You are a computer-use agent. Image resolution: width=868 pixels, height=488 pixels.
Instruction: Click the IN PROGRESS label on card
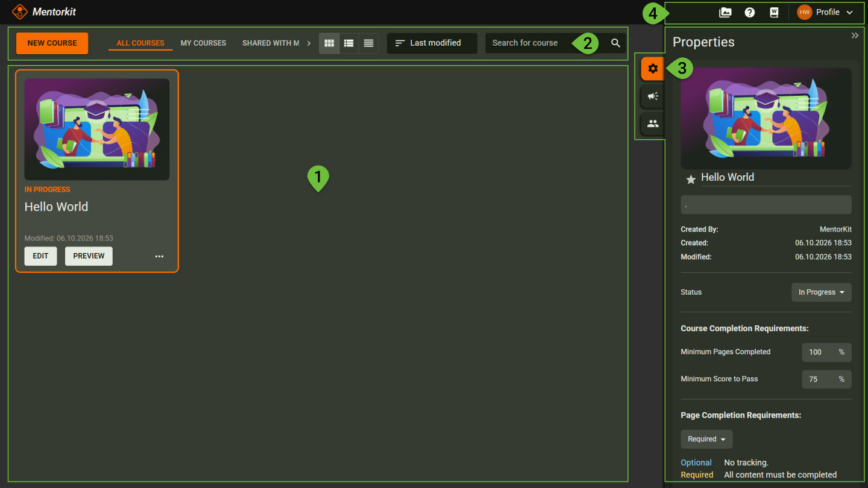[x=48, y=189]
